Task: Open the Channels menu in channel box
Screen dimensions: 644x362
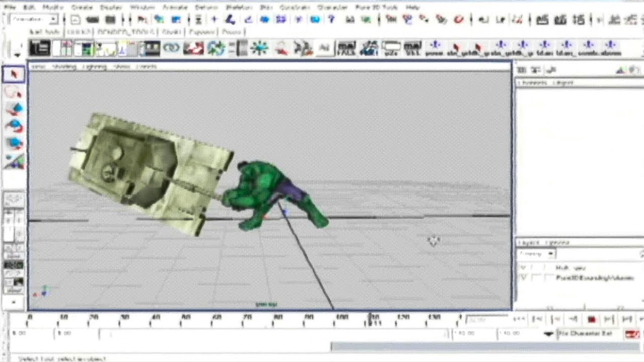Action: tap(532, 82)
